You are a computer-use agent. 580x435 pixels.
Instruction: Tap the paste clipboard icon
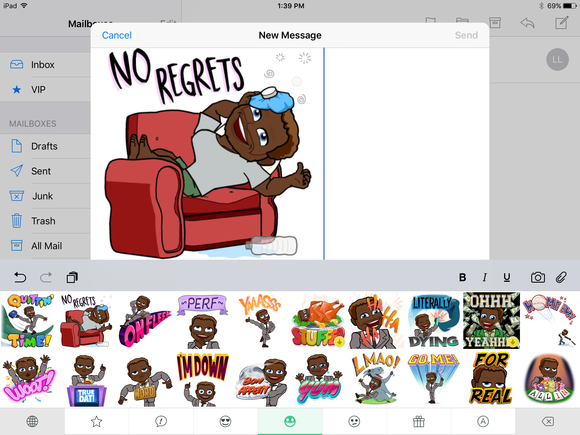coord(72,277)
